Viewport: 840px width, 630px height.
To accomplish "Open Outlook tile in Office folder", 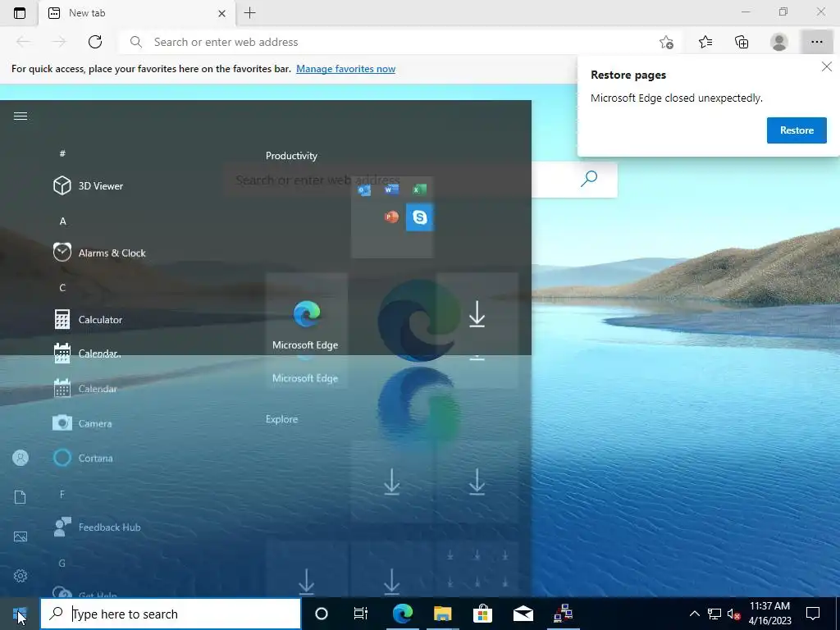I will (x=364, y=189).
